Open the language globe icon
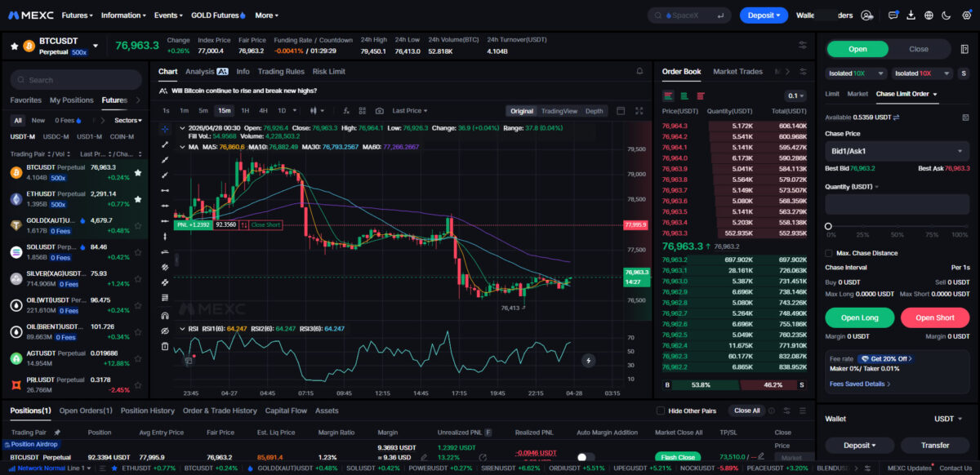This screenshot has height=475, width=980. tap(929, 15)
